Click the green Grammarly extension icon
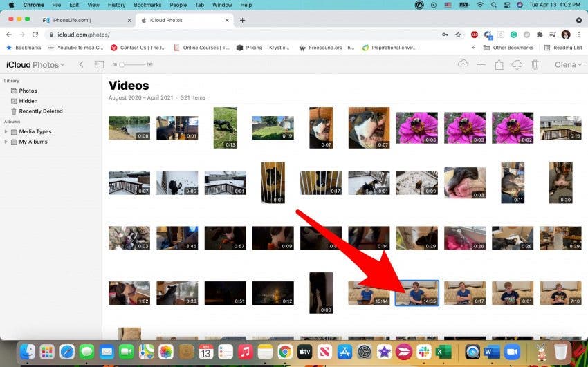 click(x=513, y=35)
